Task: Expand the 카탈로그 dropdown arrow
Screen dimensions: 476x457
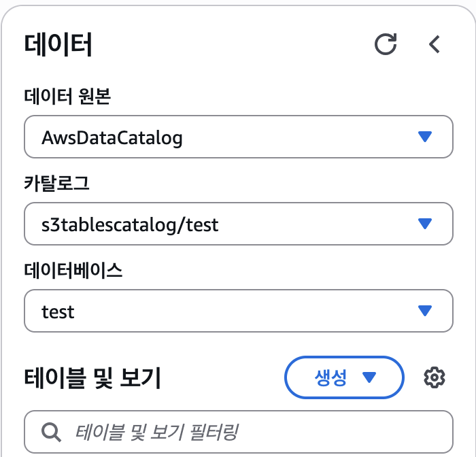Action: pos(425,224)
